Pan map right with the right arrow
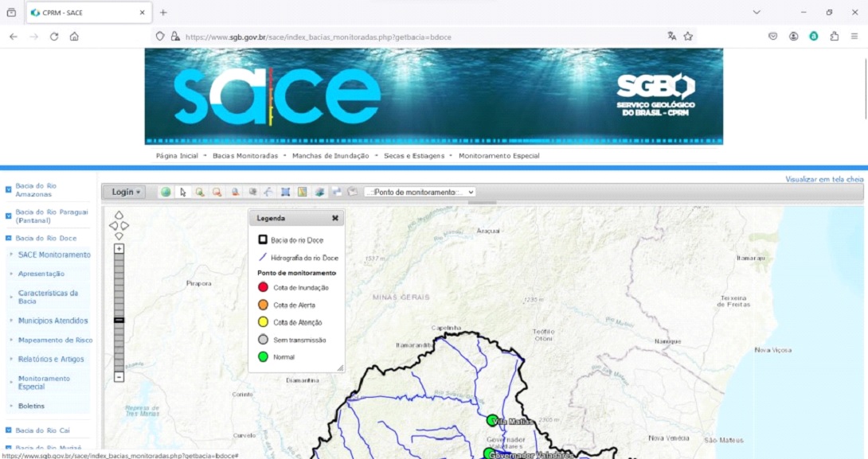Viewport: 868px width, 459px height. [x=126, y=226]
